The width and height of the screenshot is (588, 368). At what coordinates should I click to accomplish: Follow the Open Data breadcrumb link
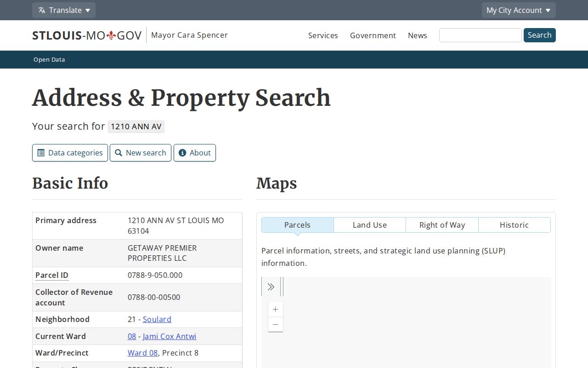tap(49, 59)
